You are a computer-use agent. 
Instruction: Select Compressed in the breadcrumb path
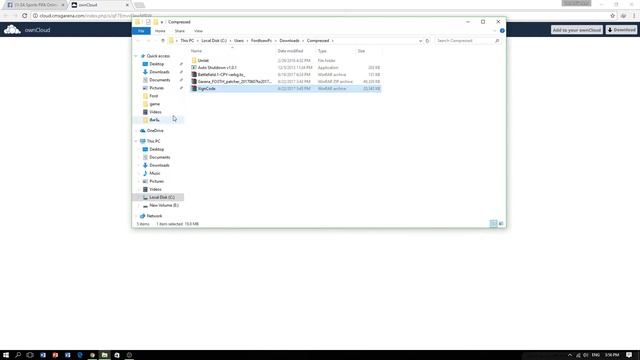[318, 41]
